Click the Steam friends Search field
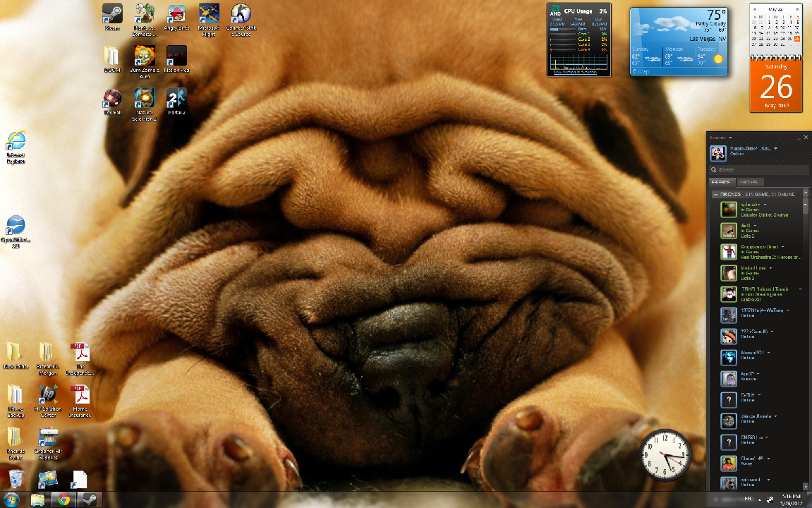The image size is (812, 508). 758,169
